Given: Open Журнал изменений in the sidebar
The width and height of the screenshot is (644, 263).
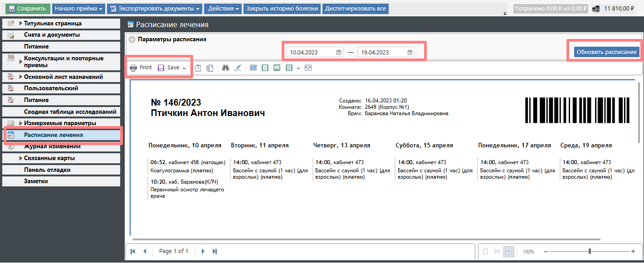Looking at the screenshot, I should point(52,146).
